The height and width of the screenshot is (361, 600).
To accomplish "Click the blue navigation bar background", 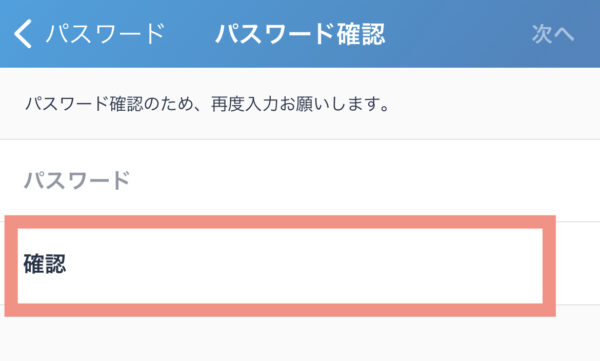I will point(459,34).
